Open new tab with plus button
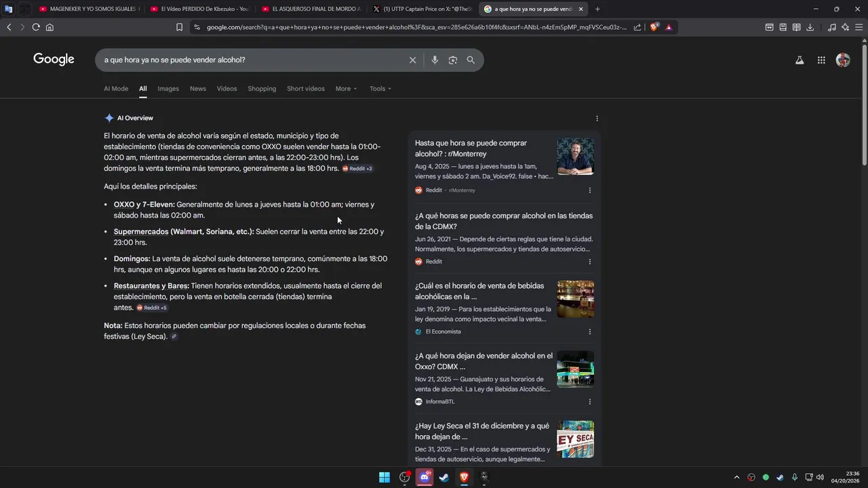868x488 pixels. [597, 9]
